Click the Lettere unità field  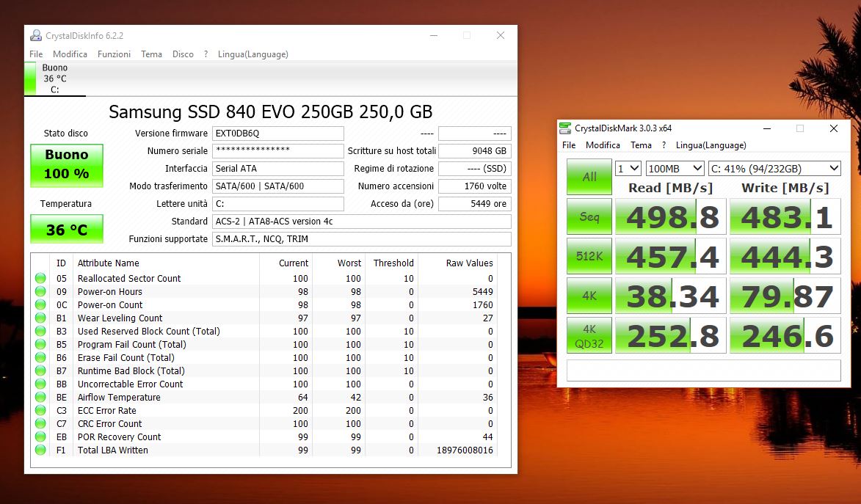(278, 204)
